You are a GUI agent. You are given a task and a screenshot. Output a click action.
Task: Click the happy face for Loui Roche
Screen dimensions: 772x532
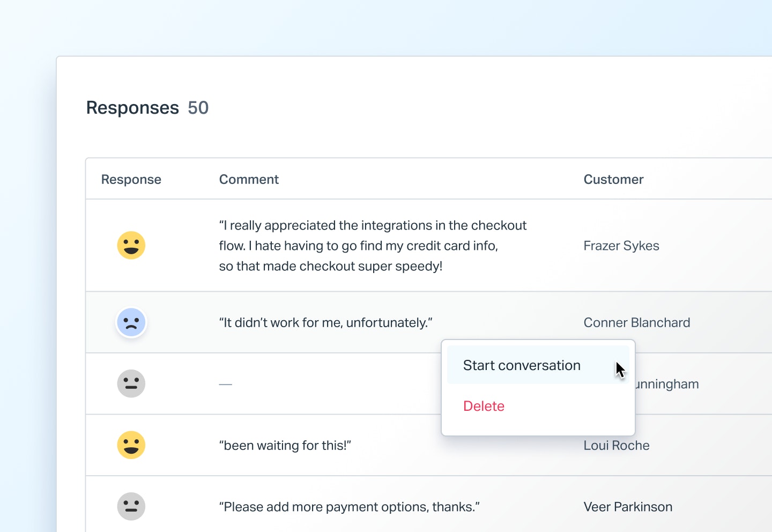[131, 445]
